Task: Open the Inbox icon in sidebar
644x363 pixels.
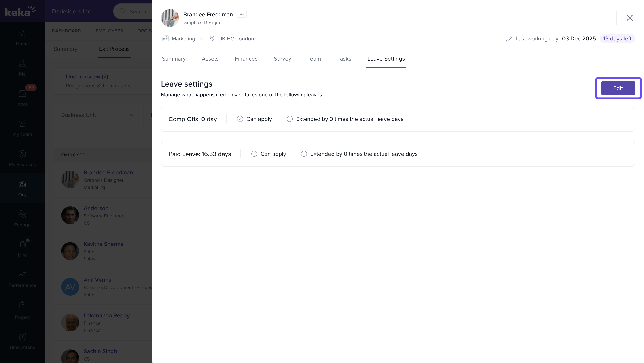Action: click(22, 94)
